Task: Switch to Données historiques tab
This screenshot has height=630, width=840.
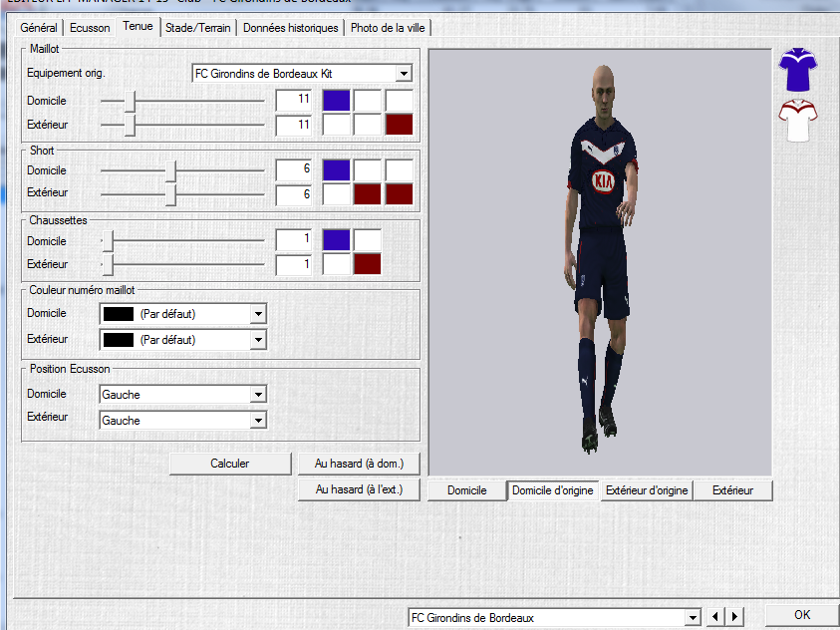Action: click(x=290, y=28)
